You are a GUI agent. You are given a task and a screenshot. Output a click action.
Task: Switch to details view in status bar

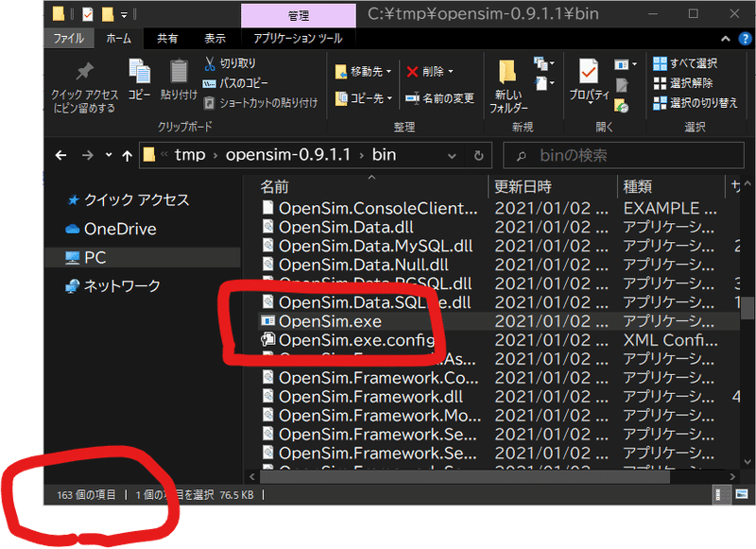pos(719,494)
